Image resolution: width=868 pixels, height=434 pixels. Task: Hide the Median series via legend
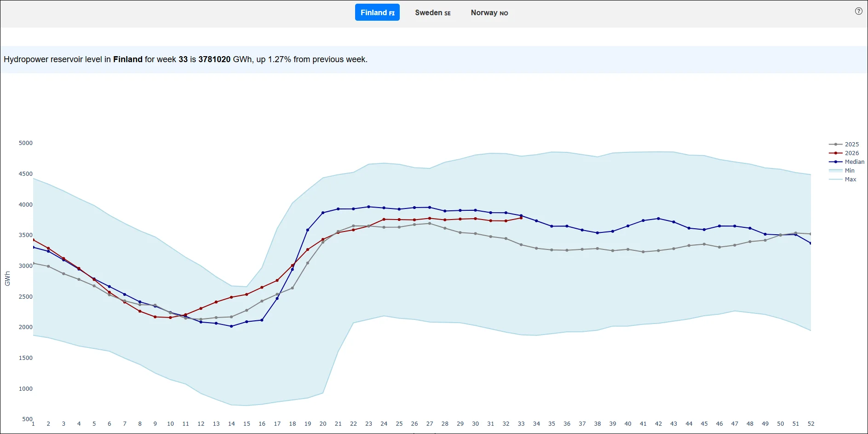(x=846, y=162)
